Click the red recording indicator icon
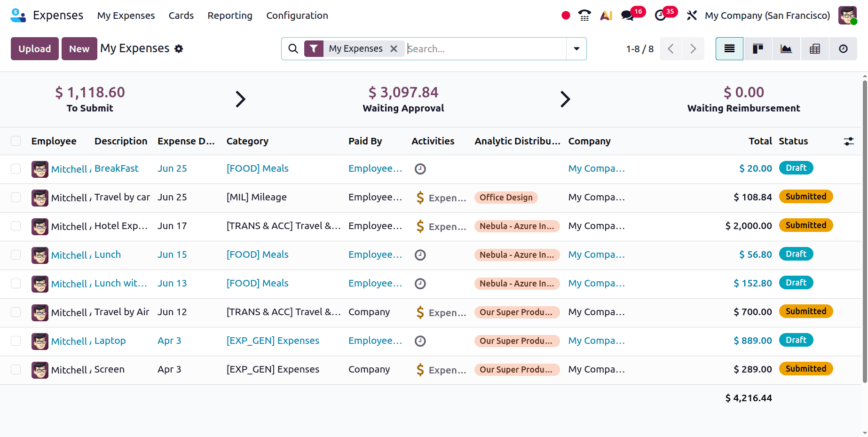 click(566, 16)
